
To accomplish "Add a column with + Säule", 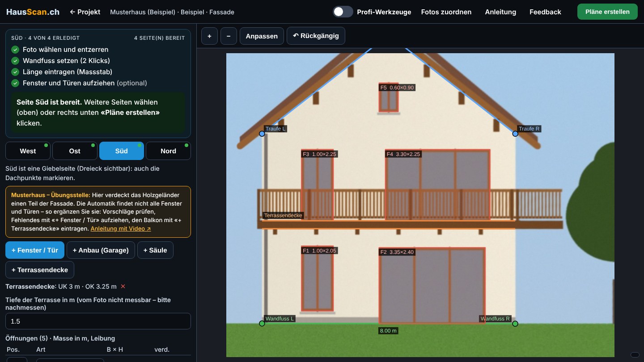I will click(x=155, y=250).
